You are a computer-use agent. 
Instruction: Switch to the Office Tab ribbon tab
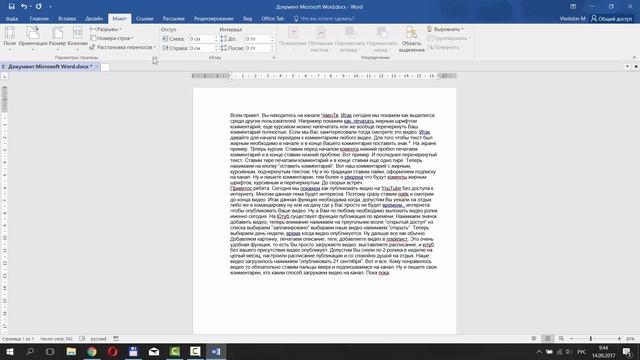(273, 19)
